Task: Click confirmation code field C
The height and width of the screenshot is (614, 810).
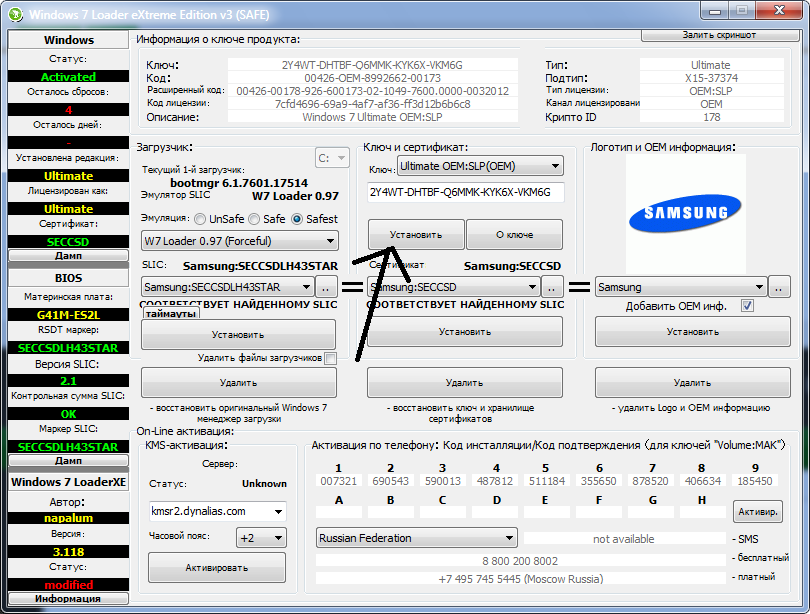Action: click(443, 512)
